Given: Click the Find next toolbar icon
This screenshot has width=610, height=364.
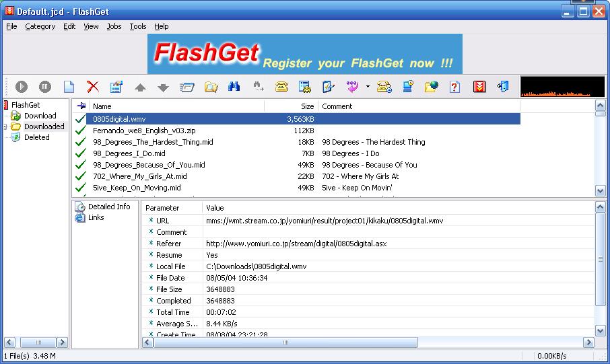Looking at the screenshot, I should 258,86.
